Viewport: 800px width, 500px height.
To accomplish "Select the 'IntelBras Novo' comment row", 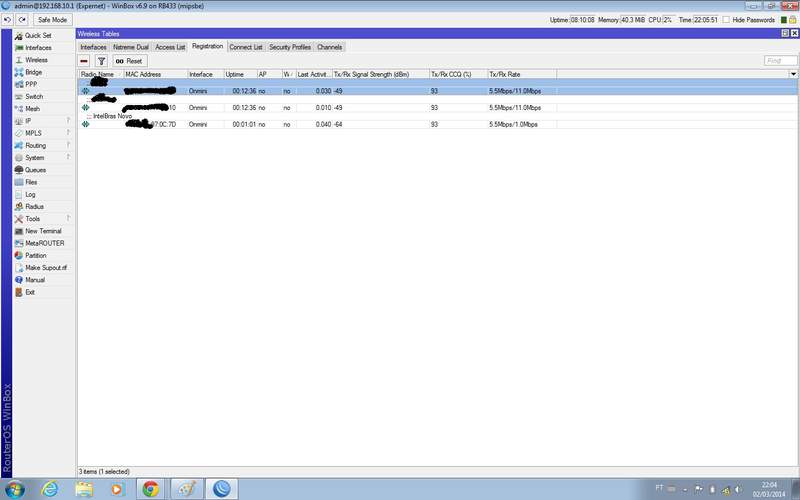I will [x=112, y=116].
